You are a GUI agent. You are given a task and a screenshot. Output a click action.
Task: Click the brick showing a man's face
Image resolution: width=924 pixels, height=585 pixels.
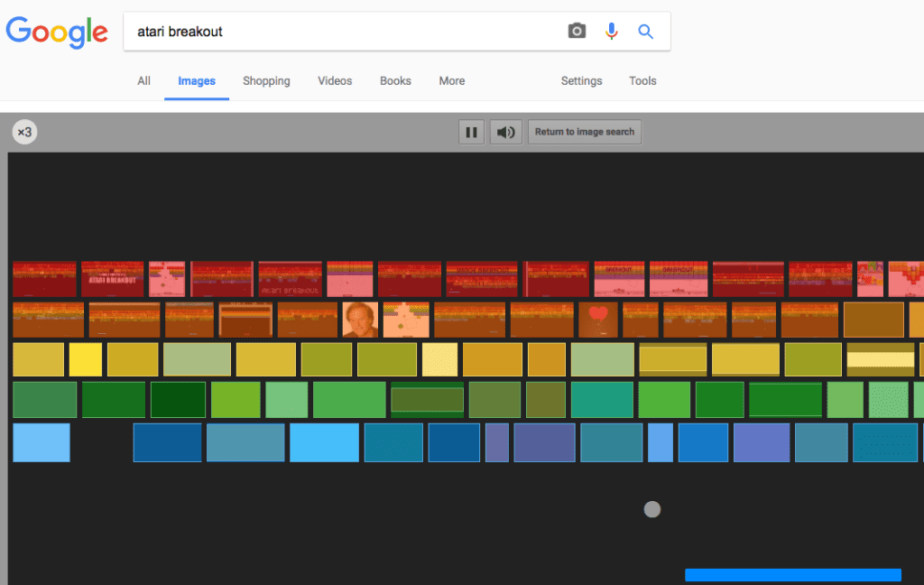pyautogui.click(x=360, y=320)
